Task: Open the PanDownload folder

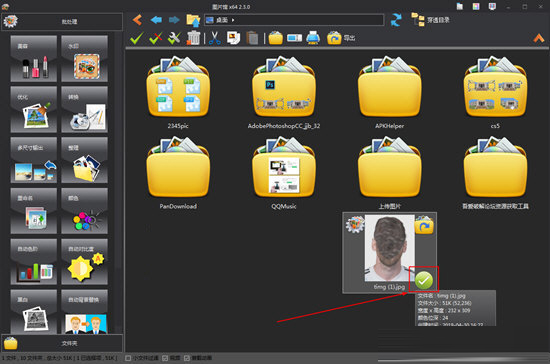Action: (x=178, y=167)
